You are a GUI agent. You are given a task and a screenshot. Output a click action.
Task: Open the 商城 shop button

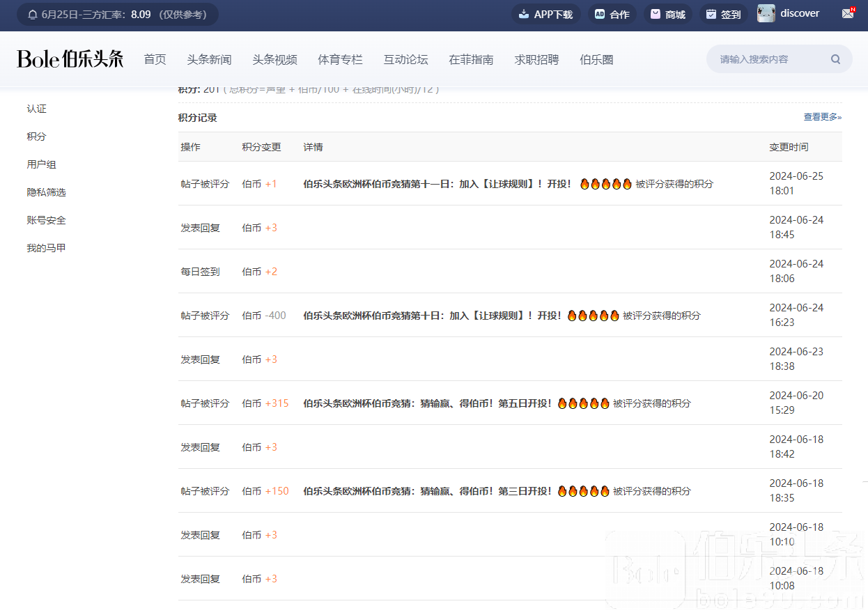click(x=667, y=14)
